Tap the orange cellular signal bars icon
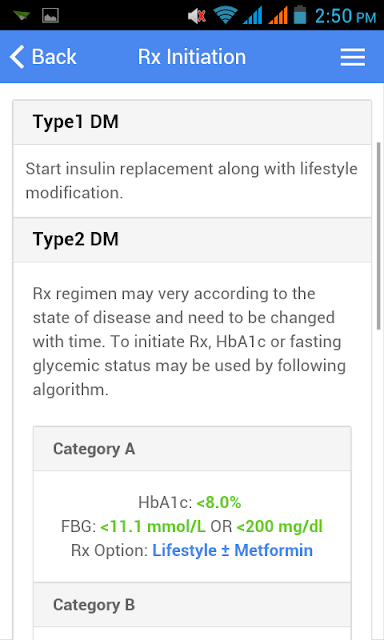Screen dimensions: 384x640 pyautogui.click(x=278, y=16)
